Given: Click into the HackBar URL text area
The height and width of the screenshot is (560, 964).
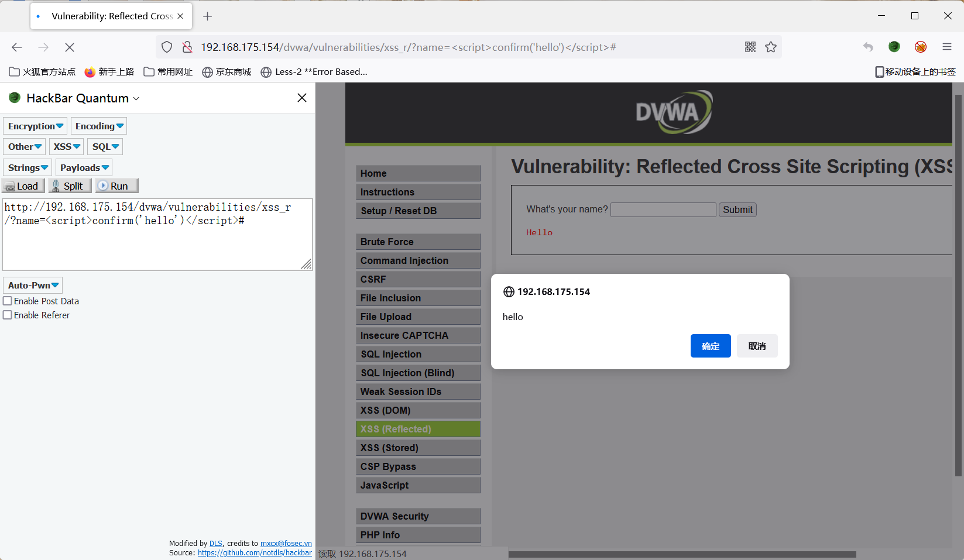Looking at the screenshot, I should pyautogui.click(x=157, y=234).
